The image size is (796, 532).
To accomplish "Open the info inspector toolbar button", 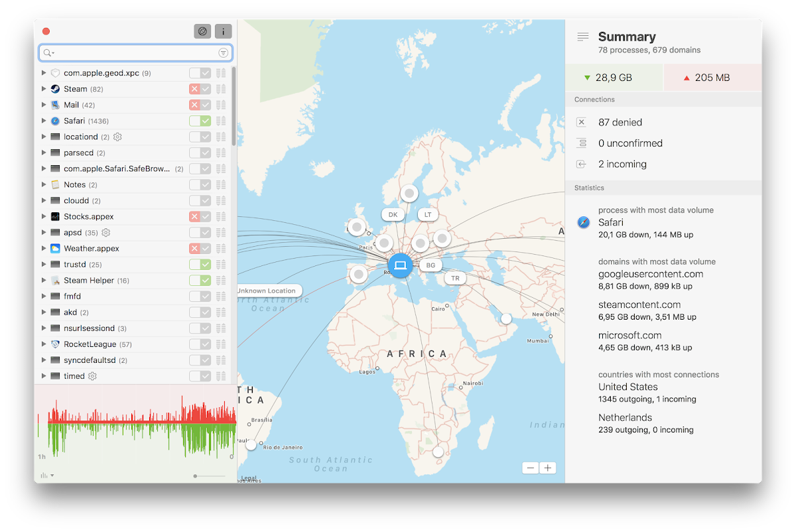I will click(x=224, y=31).
